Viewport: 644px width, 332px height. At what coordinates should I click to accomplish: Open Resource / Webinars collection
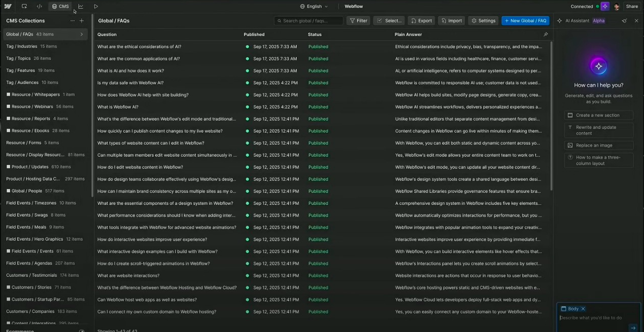(x=45, y=106)
